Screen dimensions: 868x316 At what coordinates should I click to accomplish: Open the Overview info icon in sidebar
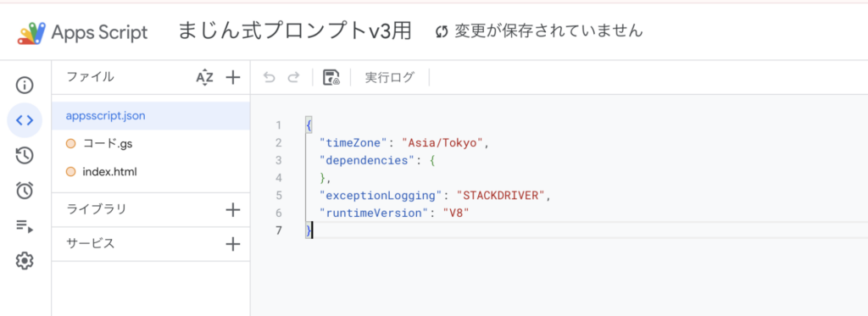click(25, 86)
